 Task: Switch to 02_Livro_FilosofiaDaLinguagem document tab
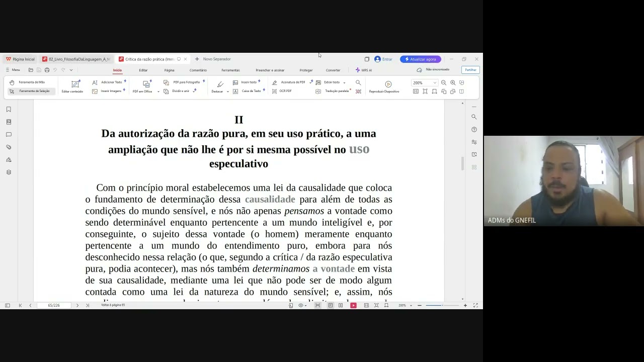point(76,59)
